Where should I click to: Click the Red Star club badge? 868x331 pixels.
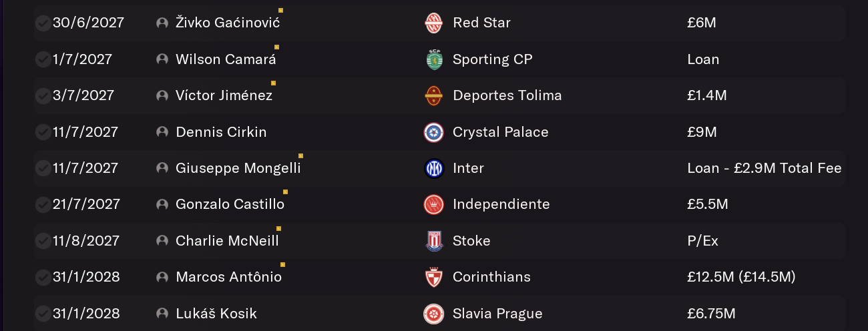(434, 23)
